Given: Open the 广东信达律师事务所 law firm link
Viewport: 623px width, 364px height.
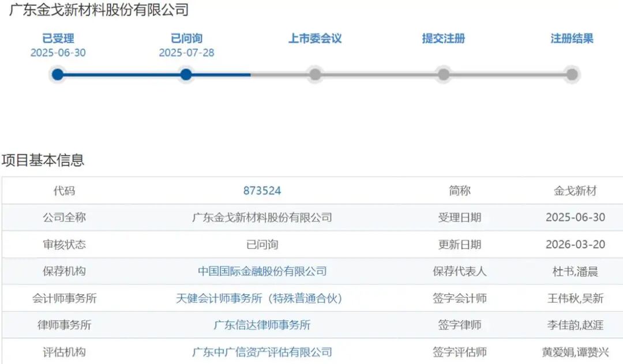Looking at the screenshot, I should pos(262,325).
